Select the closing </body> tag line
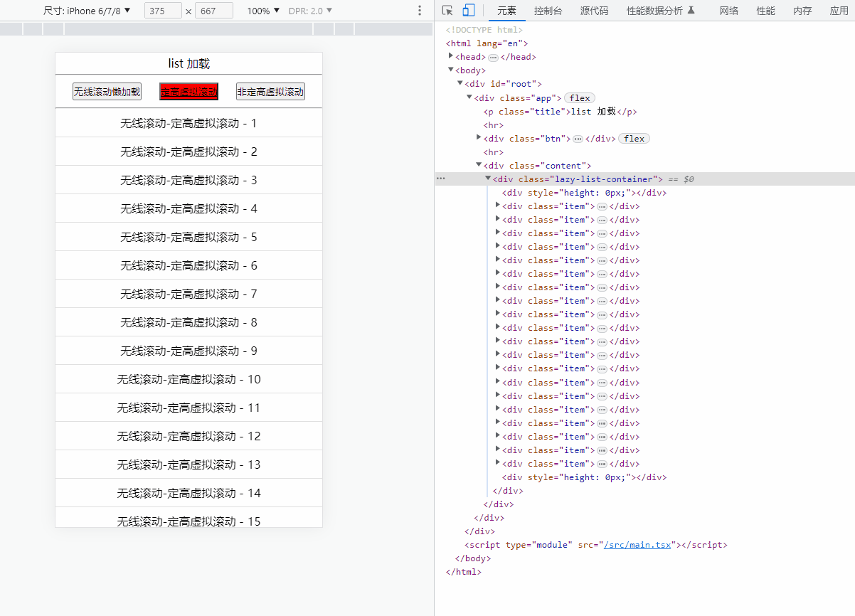 click(x=473, y=558)
